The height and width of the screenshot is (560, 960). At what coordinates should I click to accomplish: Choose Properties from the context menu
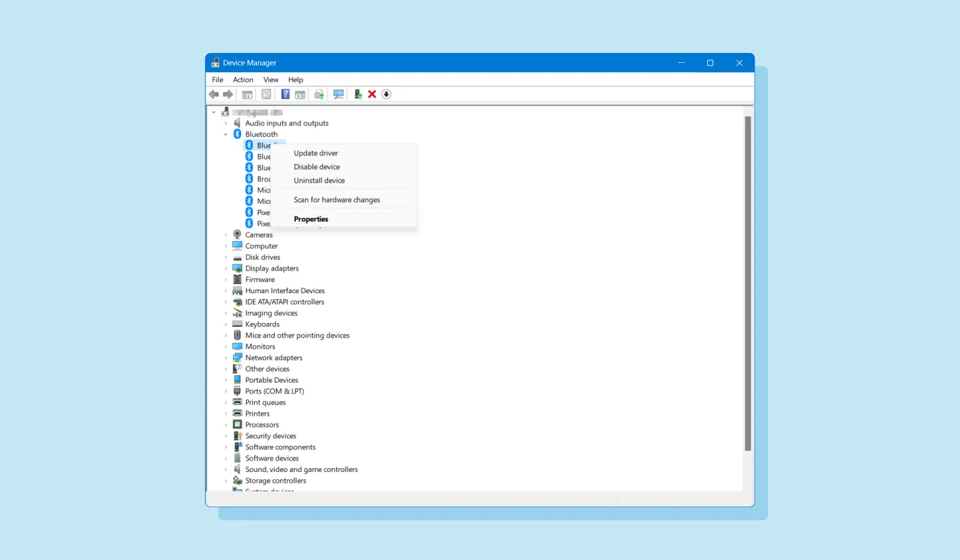[x=311, y=218]
